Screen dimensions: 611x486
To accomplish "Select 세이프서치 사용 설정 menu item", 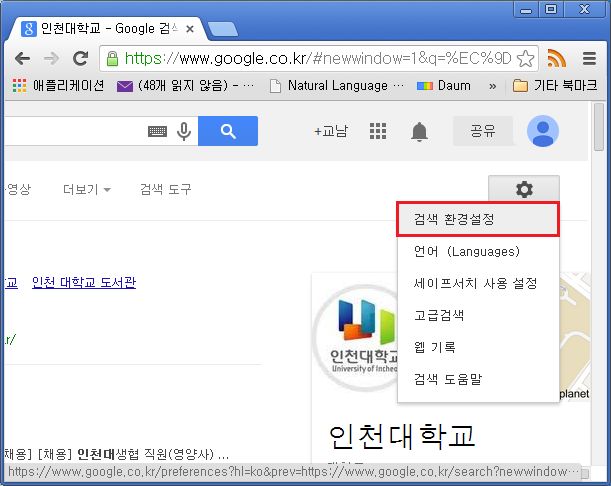I will 478,283.
